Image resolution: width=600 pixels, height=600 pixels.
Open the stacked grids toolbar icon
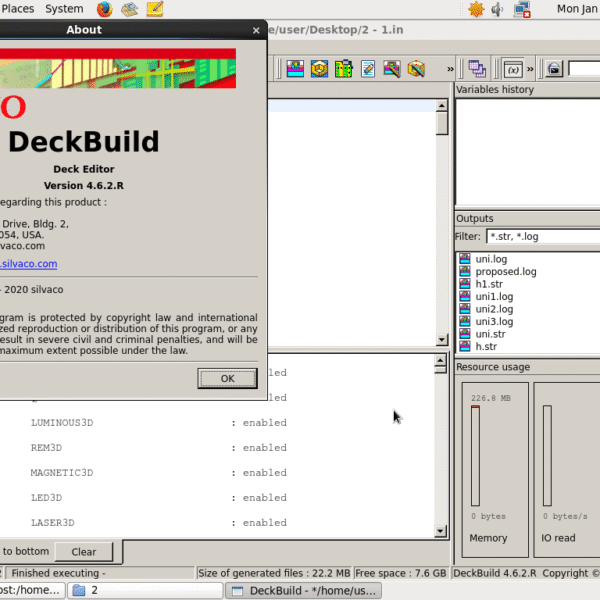click(x=477, y=69)
